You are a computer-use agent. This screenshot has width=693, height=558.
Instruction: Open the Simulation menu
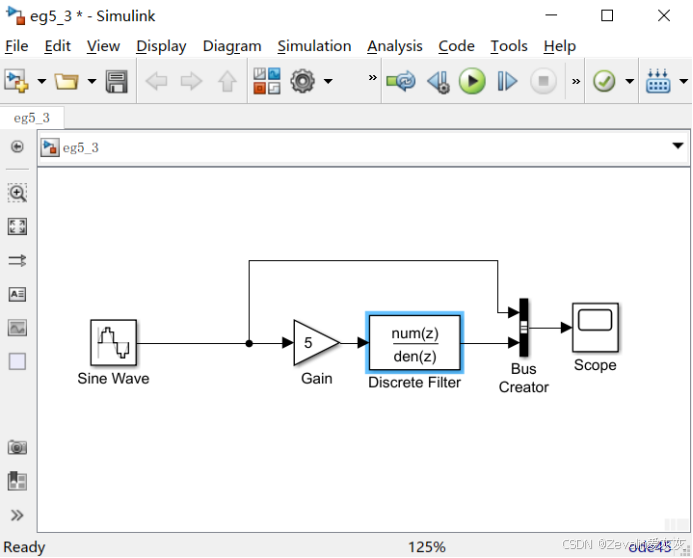pos(314,46)
